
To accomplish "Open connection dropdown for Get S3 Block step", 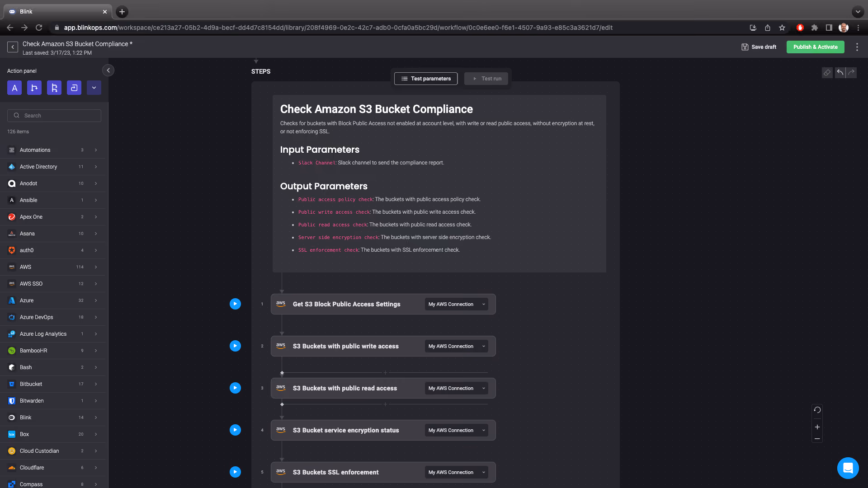I will (457, 305).
